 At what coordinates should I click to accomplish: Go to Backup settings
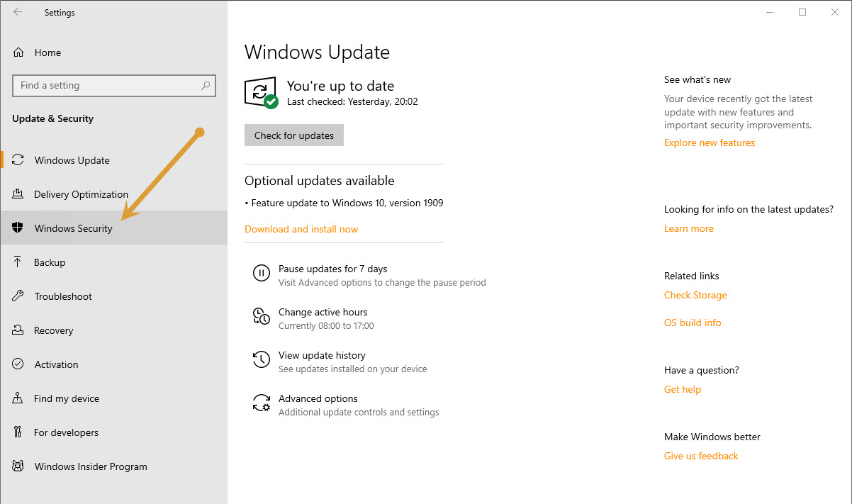113,262
